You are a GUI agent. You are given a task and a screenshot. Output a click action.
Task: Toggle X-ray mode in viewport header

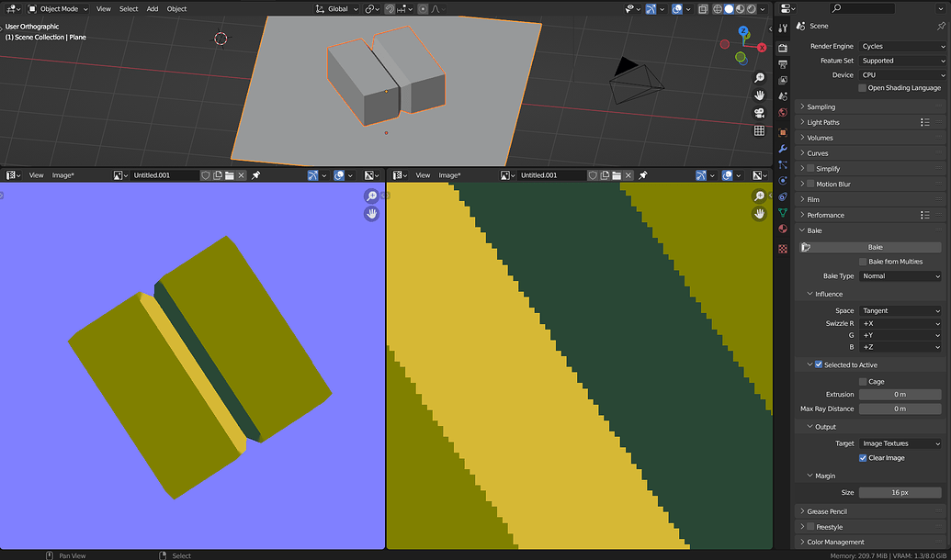[x=703, y=9]
